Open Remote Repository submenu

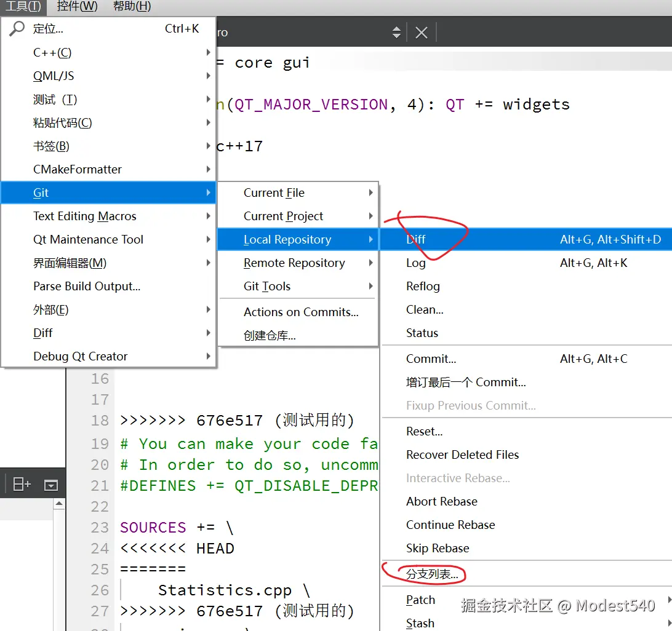pos(298,263)
